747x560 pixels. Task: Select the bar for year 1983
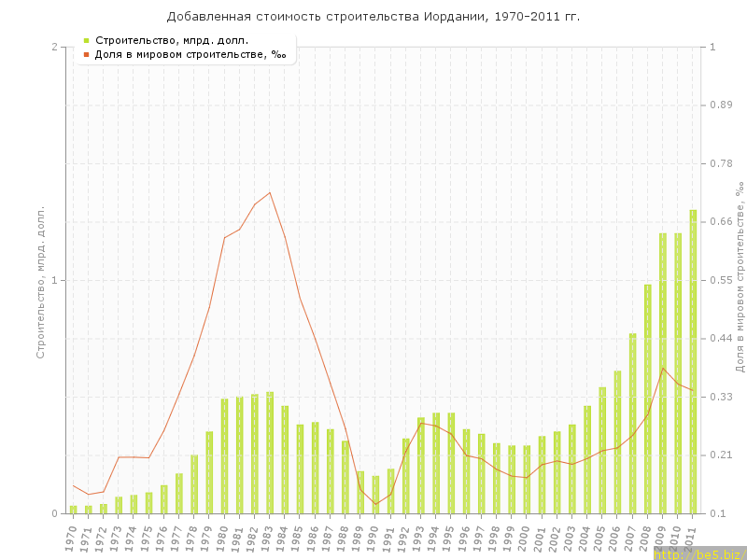(270, 453)
